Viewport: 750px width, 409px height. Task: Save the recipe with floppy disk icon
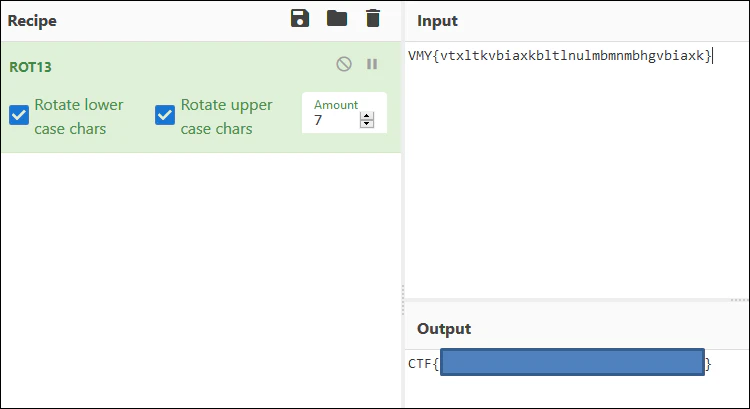pyautogui.click(x=300, y=19)
